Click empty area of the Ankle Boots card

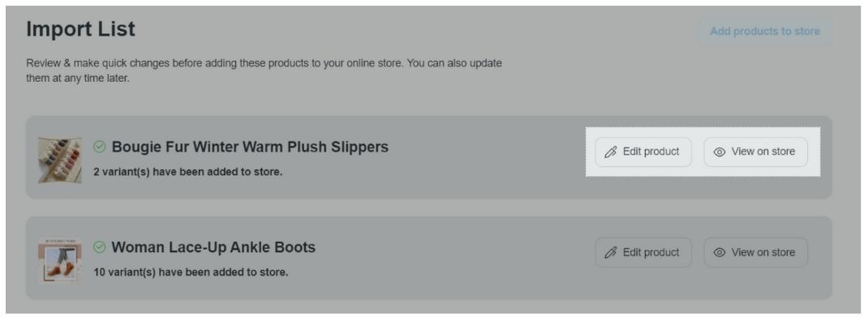(454, 259)
